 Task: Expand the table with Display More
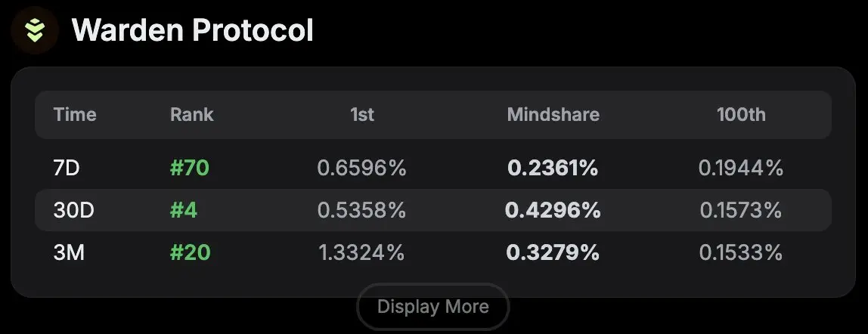(x=433, y=306)
